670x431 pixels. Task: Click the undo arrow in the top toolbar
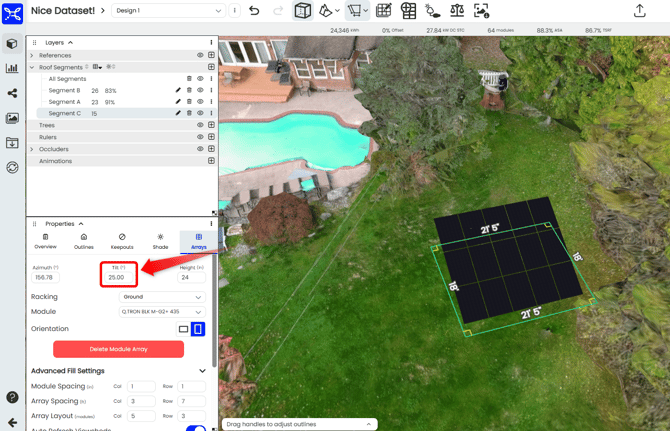[254, 11]
